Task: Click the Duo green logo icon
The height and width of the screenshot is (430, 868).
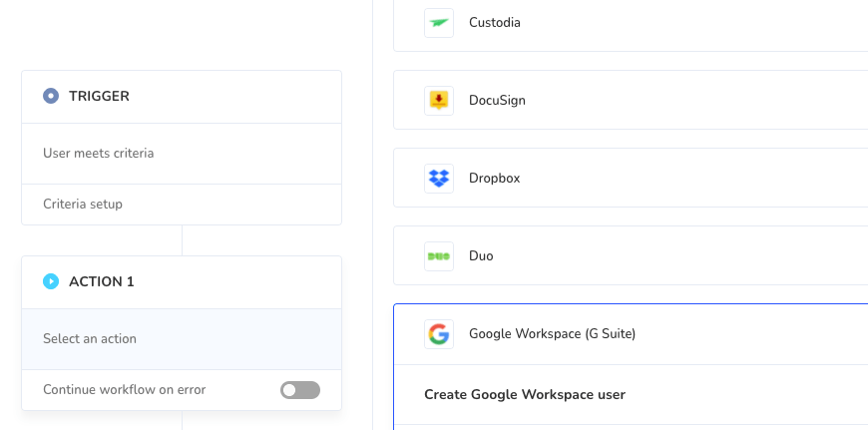Action: click(x=439, y=256)
